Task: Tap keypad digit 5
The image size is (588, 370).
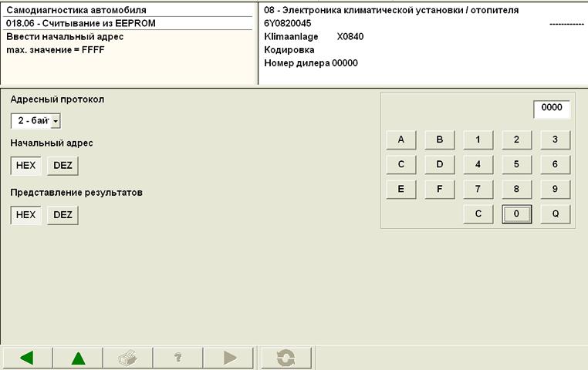Action: pyautogui.click(x=517, y=164)
